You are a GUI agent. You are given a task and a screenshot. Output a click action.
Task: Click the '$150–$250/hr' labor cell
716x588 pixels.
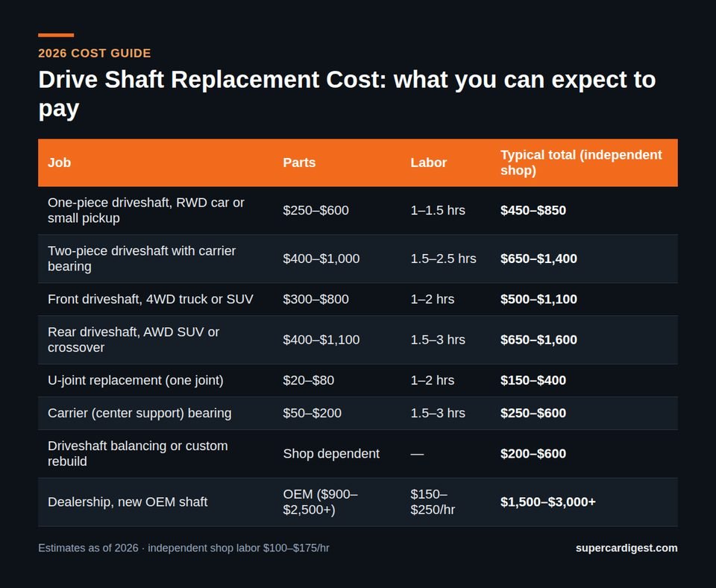tap(433, 502)
